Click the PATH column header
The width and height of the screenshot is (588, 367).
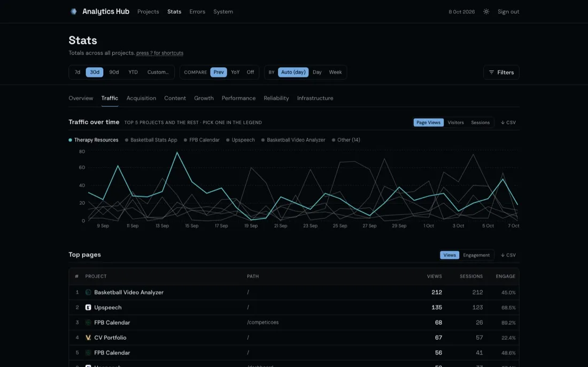[253, 276]
